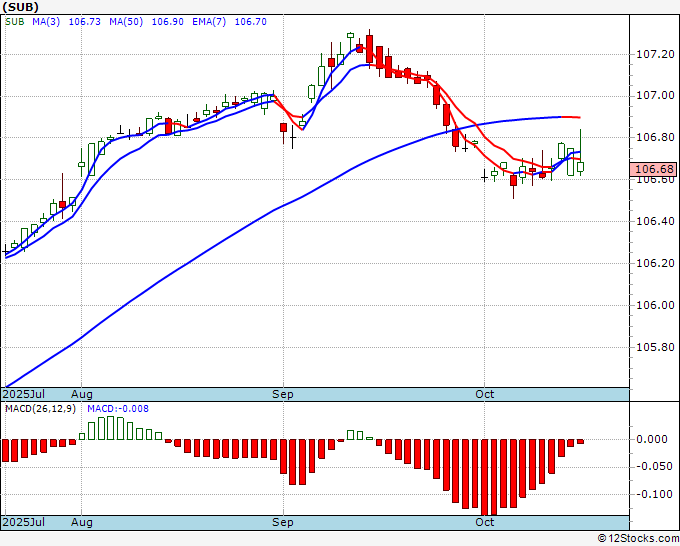Click the EMA(7) value 106.70
This screenshot has width=680, height=546.
point(251,22)
